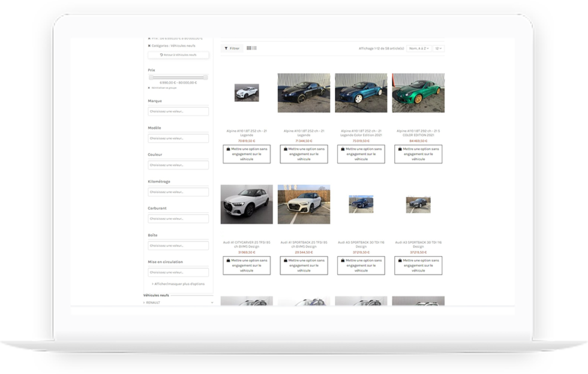
Task: Remove the Catégories : Véhicules neufs filter
Action: pos(149,46)
